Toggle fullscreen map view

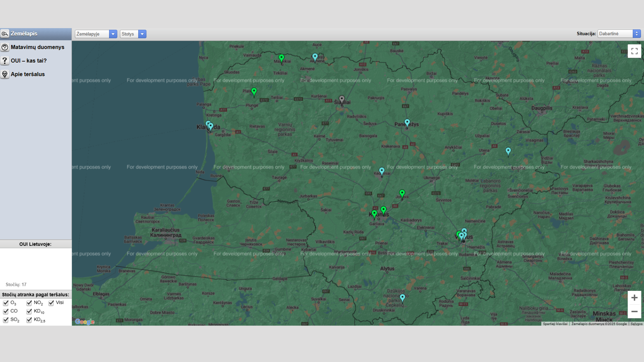[x=634, y=51]
